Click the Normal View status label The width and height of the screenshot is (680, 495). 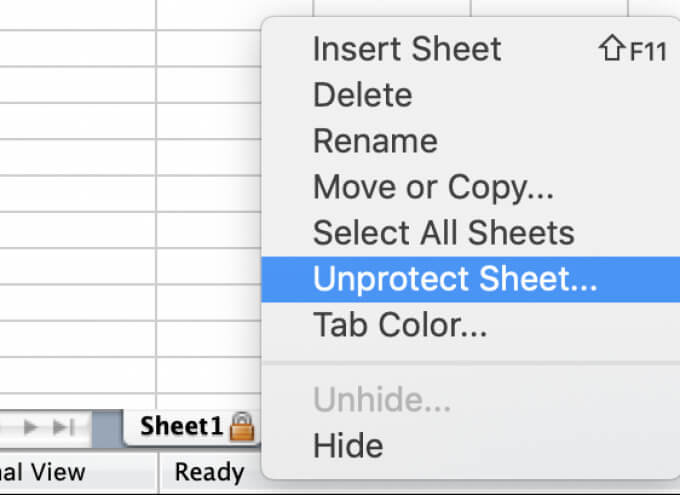coord(45,472)
